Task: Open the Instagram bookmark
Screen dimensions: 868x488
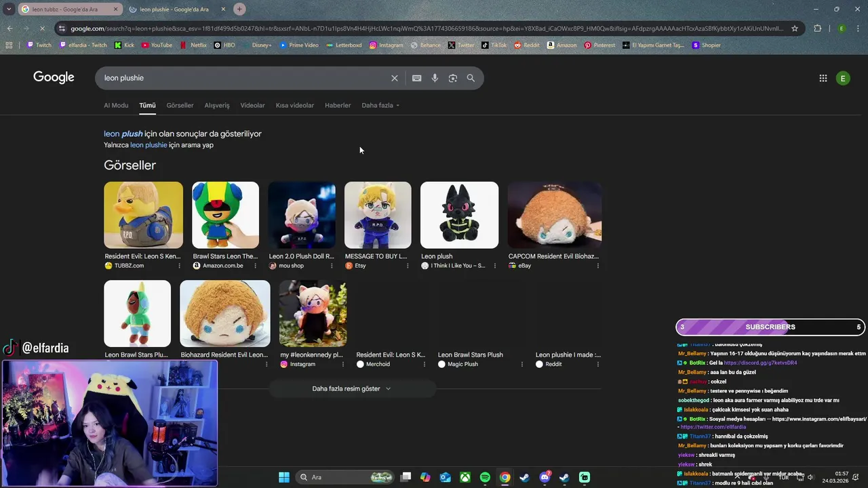Action: point(386,45)
